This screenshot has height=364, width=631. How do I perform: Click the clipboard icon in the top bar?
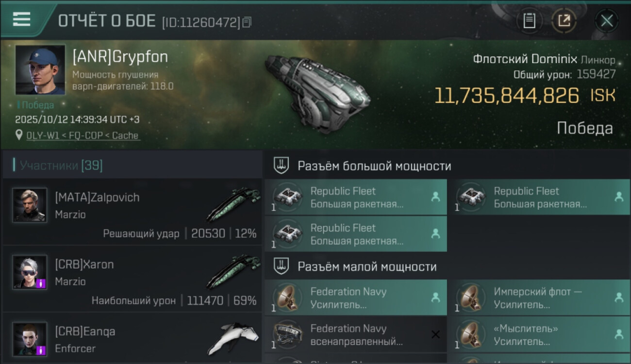tap(529, 21)
